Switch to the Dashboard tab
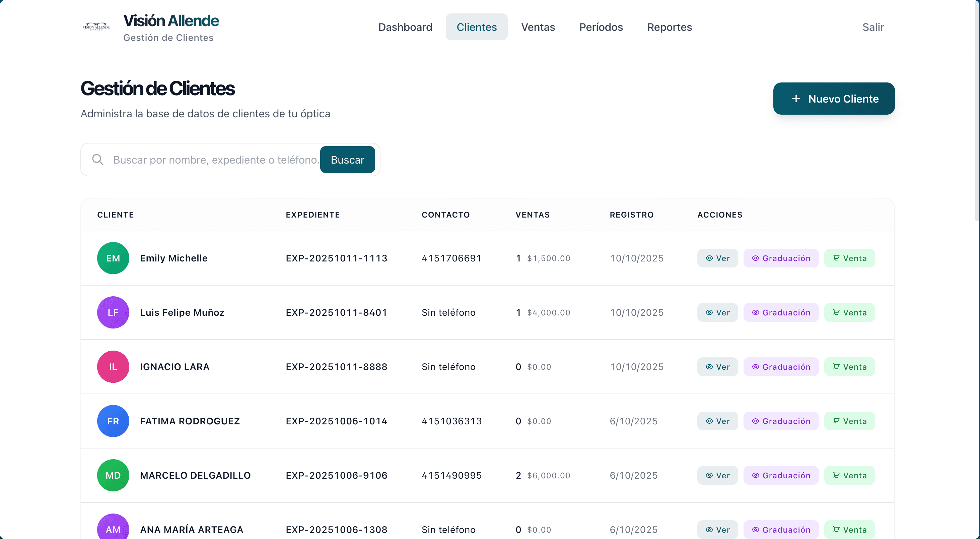Image resolution: width=980 pixels, height=539 pixels. tap(405, 27)
